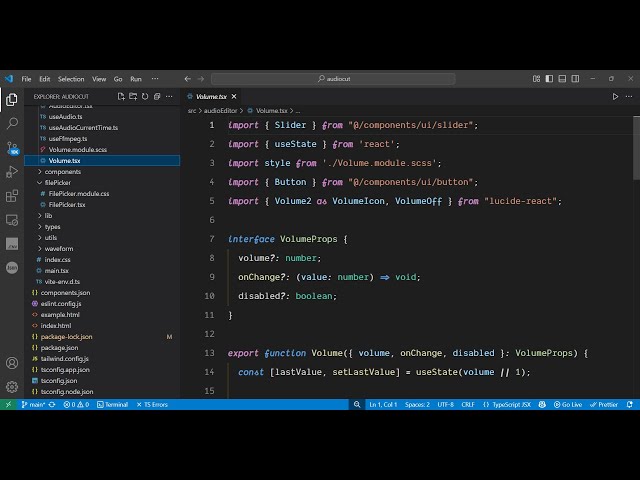Viewport: 640px width, 480px height.
Task: Open Run and Debug view
Action: (x=12, y=172)
